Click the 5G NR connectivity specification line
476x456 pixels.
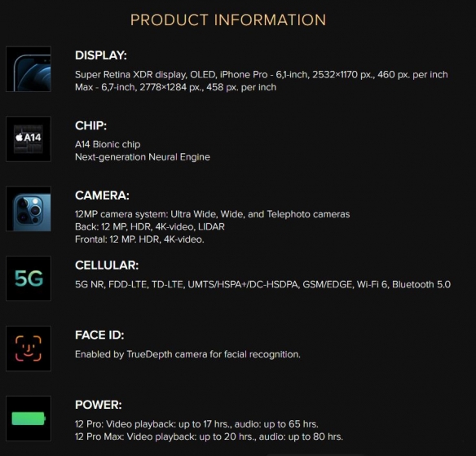coord(263,284)
